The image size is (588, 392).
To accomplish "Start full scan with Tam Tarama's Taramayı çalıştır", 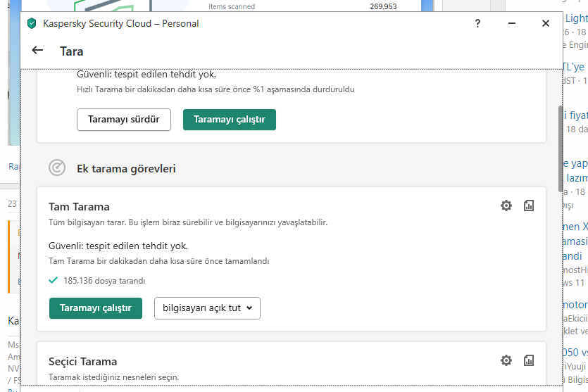I will click(96, 308).
